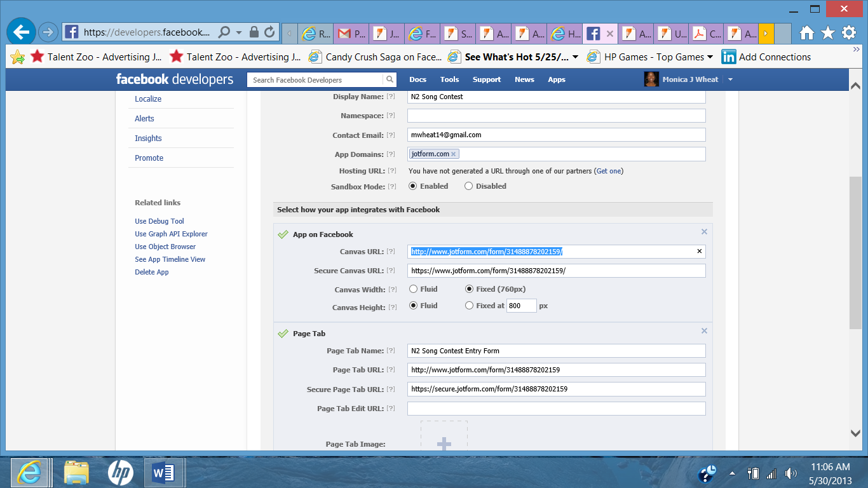Open the address bar search dropdown arrow
Screen dimensions: 868x488
[x=239, y=32]
